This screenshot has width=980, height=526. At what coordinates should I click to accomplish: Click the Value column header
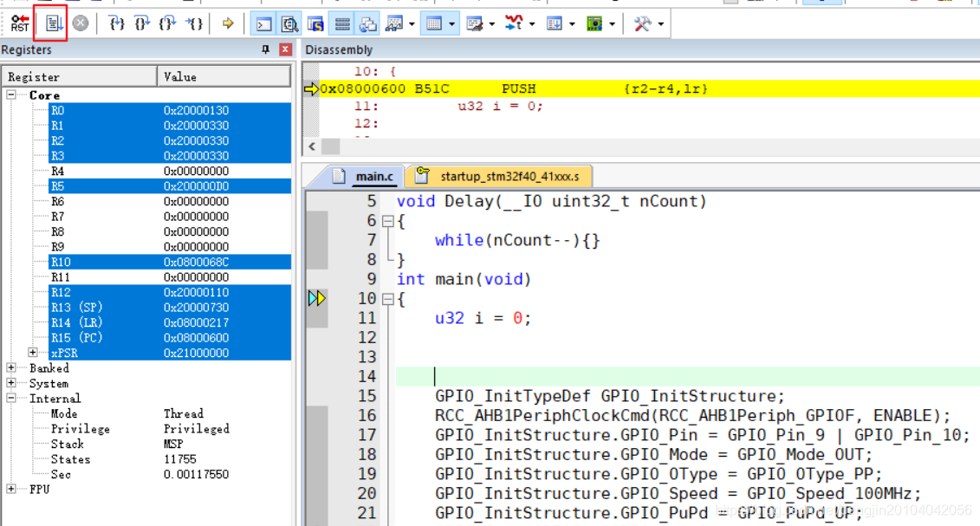(x=224, y=77)
